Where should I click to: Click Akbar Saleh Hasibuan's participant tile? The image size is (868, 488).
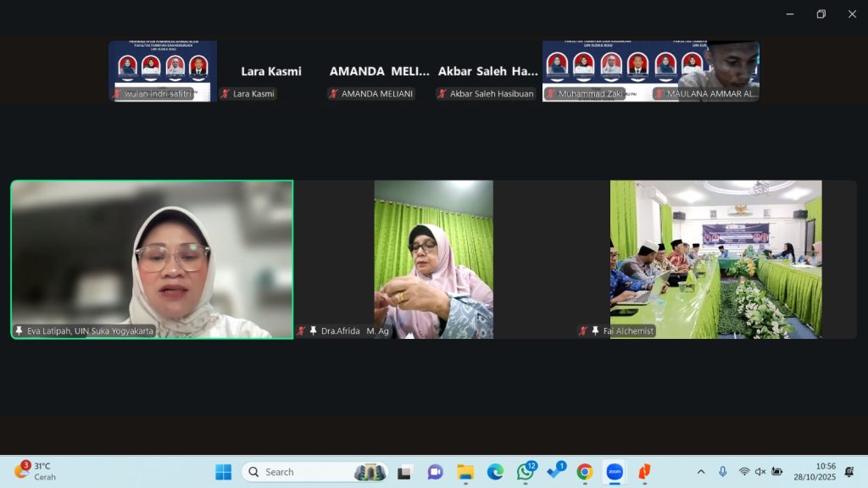(487, 72)
